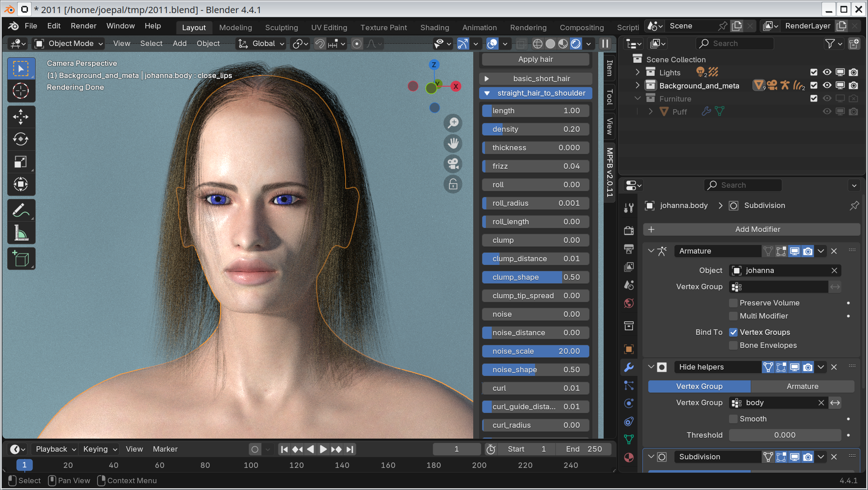Enable the Bone Envelopes checkbox
The width and height of the screenshot is (868, 490).
tap(734, 345)
